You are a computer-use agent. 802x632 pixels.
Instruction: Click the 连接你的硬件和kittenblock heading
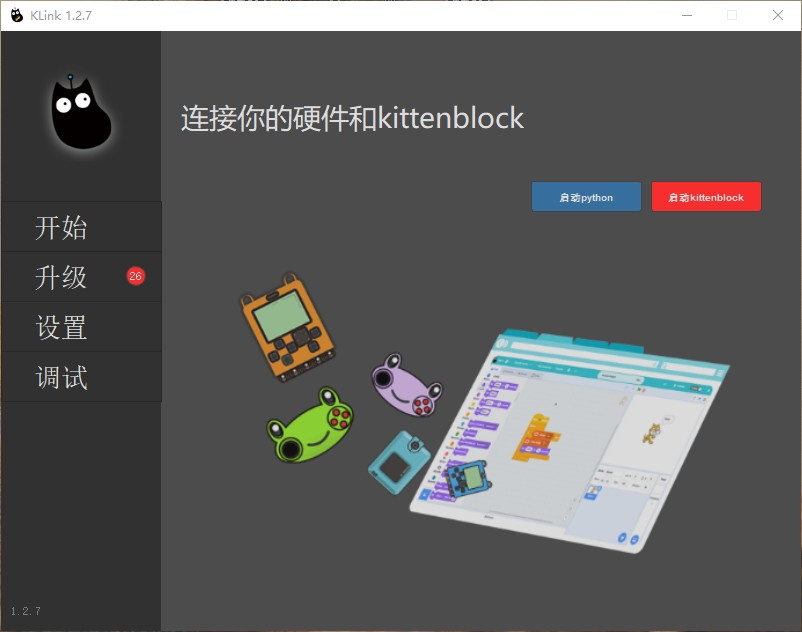coord(352,118)
